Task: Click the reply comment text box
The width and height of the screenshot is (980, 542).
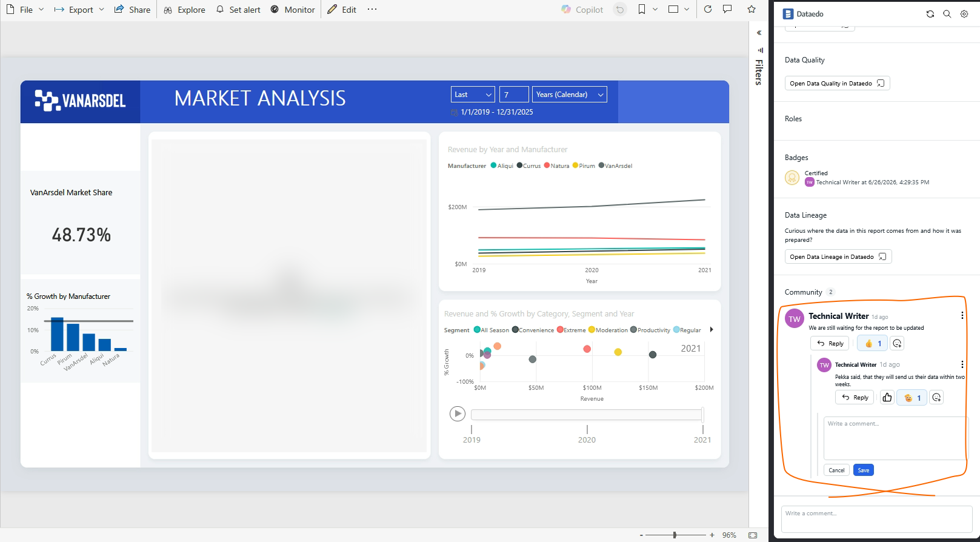Action: pyautogui.click(x=895, y=438)
